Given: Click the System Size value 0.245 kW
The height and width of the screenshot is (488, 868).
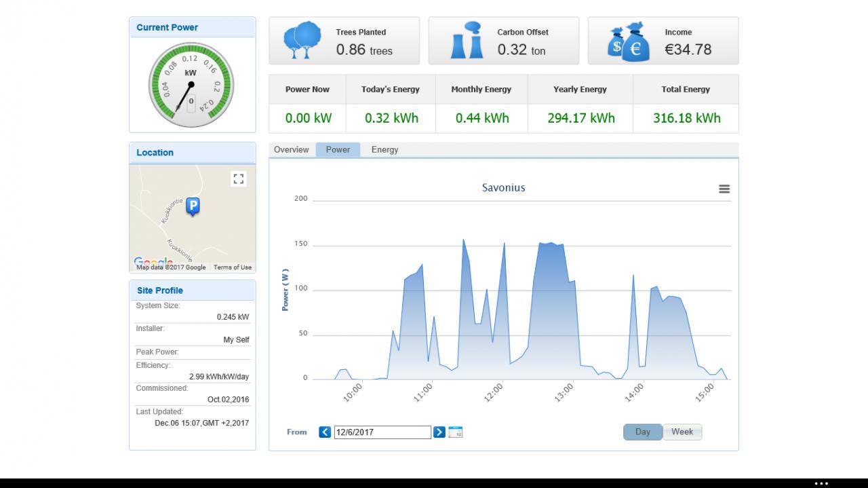Looking at the screenshot, I should coord(233,317).
